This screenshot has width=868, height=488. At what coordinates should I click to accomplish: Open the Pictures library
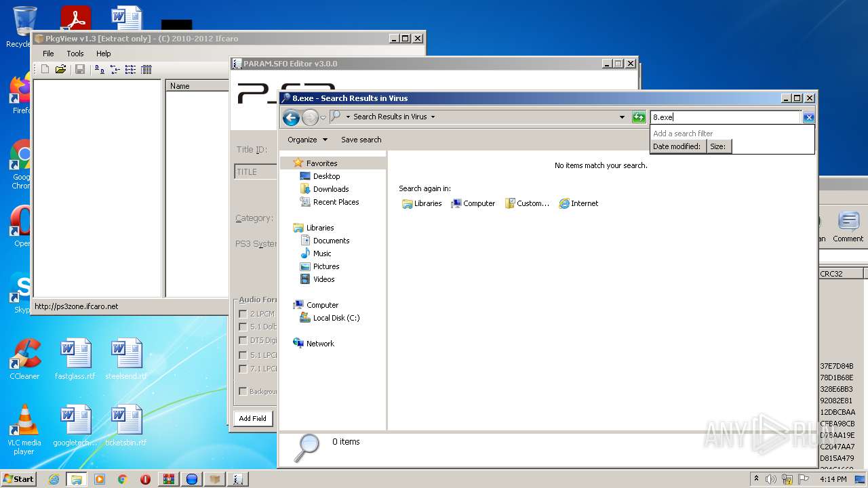(326, 266)
